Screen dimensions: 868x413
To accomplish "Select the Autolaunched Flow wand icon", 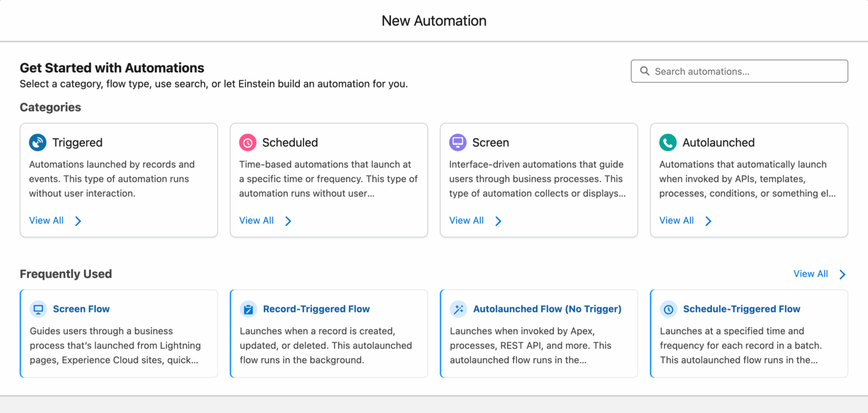I will 458,309.
